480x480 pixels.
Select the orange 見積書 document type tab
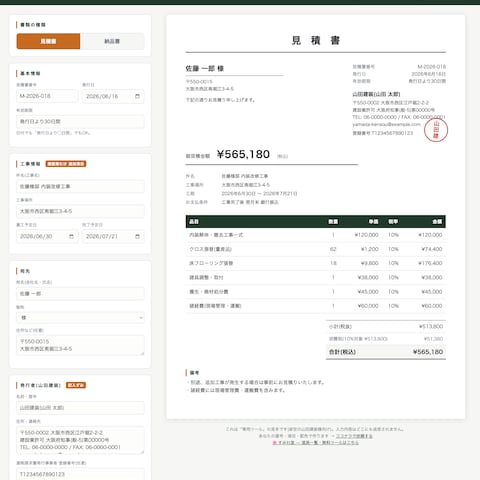(48, 41)
